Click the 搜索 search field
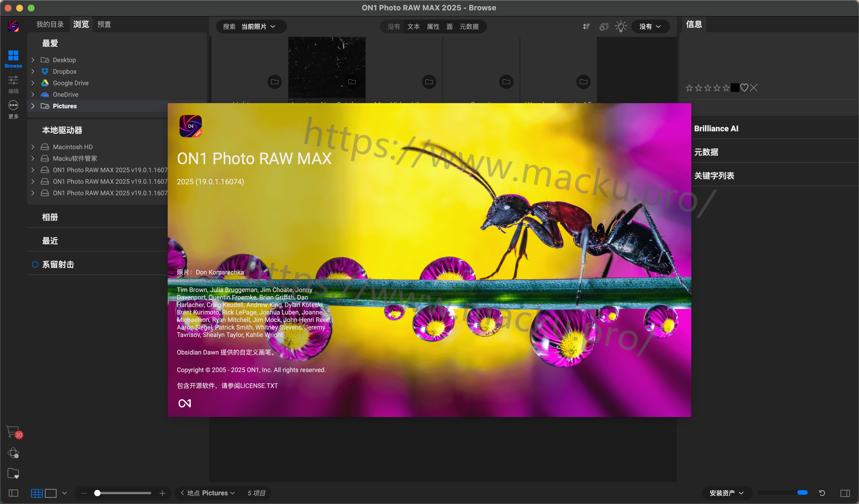The width and height of the screenshot is (859, 504). tap(229, 26)
